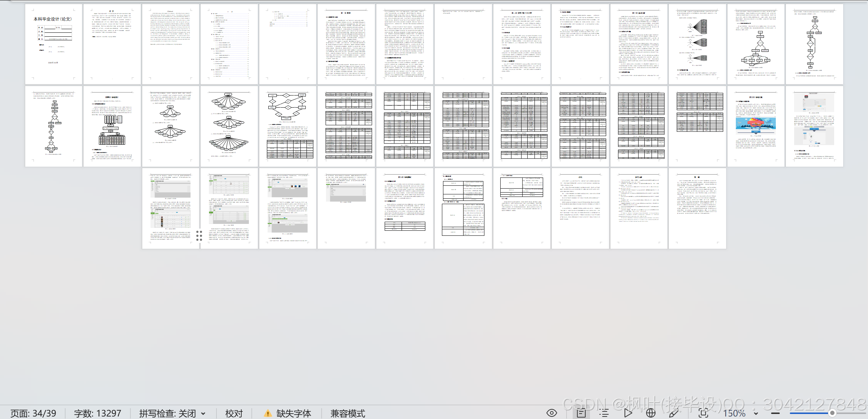Switch to outline view icon
This screenshot has width=868, height=419.
(x=604, y=413)
